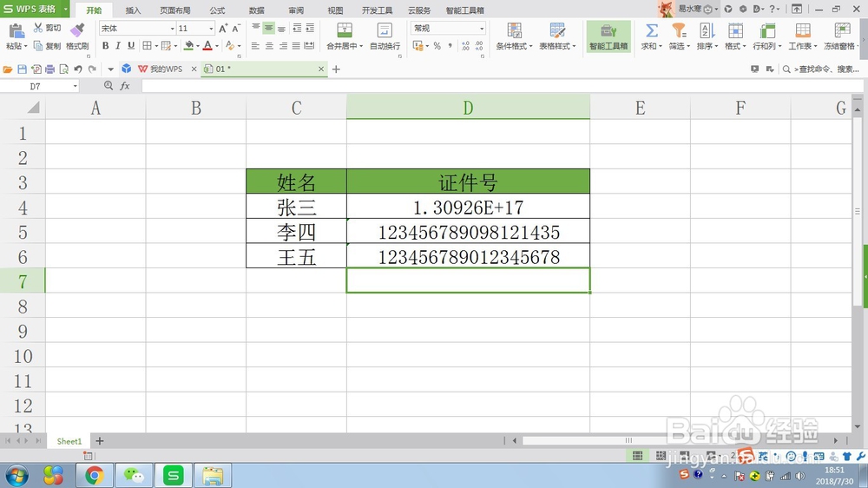This screenshot has height=488, width=868.
Task: Toggle middle vertical alignment
Action: [x=268, y=28]
